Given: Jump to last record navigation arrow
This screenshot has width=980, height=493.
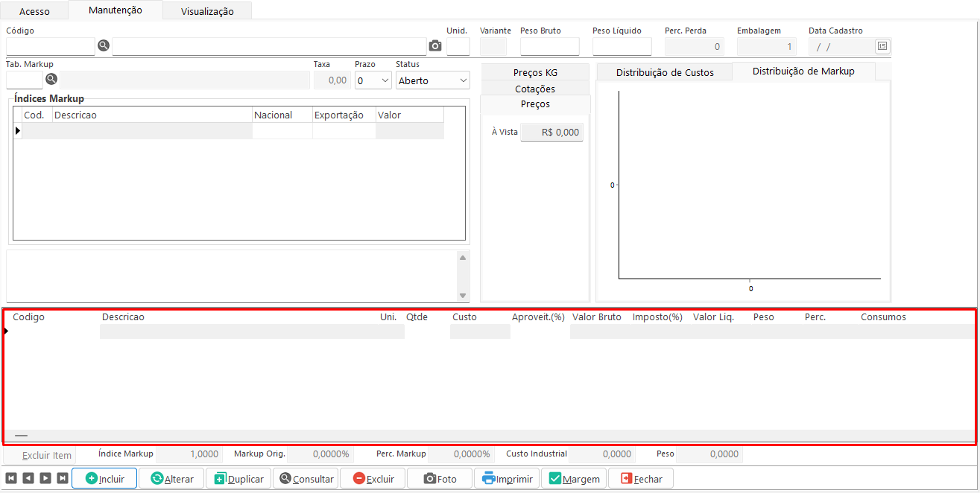Looking at the screenshot, I should 62,478.
